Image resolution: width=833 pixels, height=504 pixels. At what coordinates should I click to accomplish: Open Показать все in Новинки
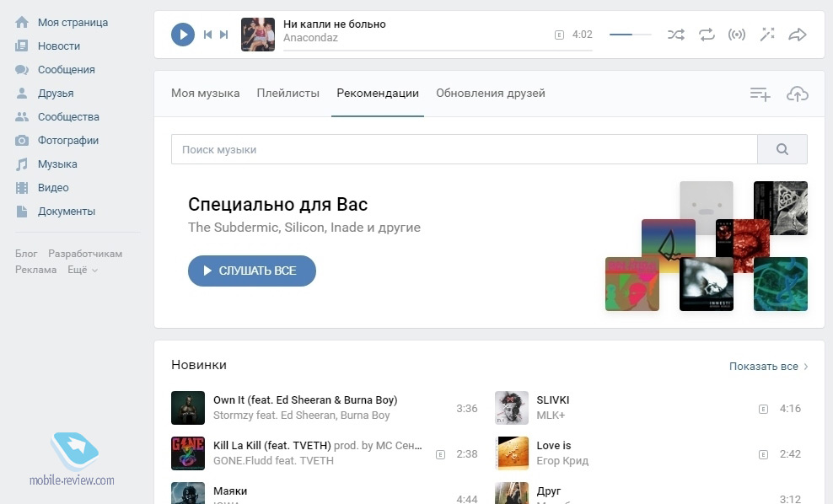click(769, 367)
